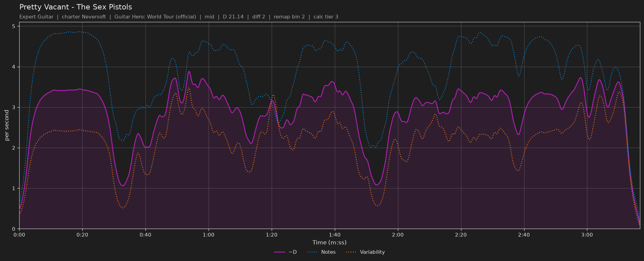Click the '0:40' x-axis tick label
644x261 pixels.
pos(145,235)
